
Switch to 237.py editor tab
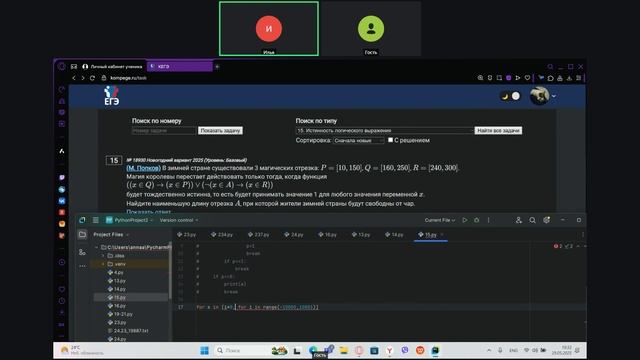coord(258,235)
